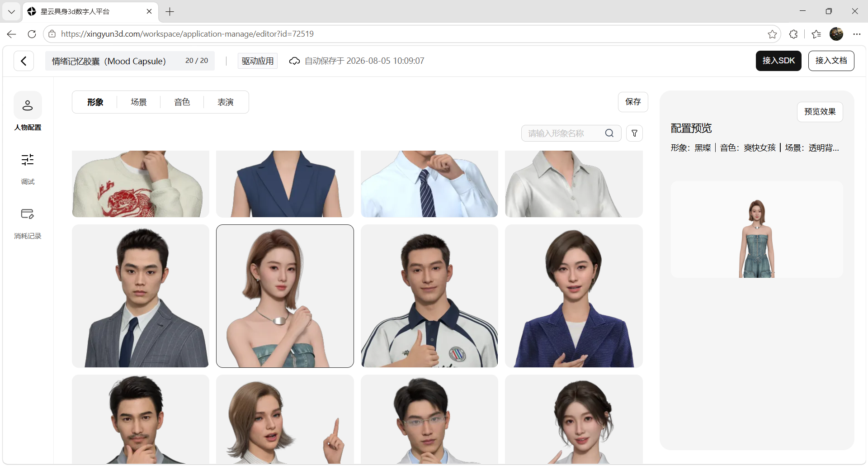The image size is (868, 466).
Task: Select female avatar pointing finger upward
Action: 285,419
